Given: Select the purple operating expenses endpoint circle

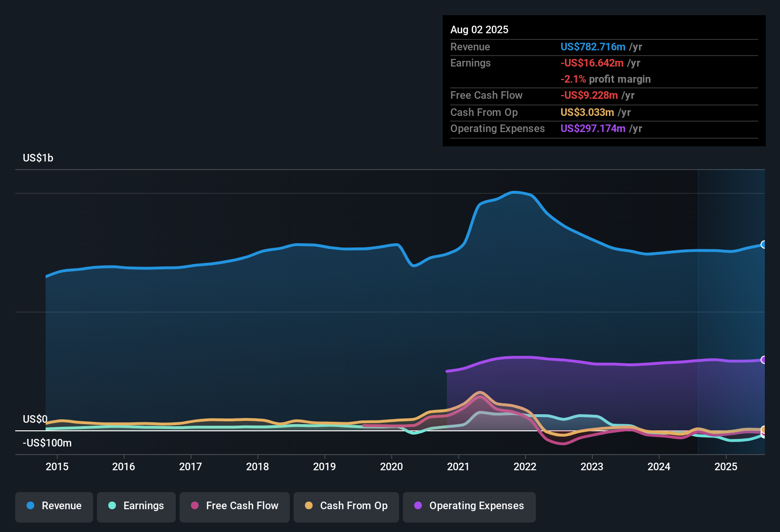Looking at the screenshot, I should pos(764,360).
